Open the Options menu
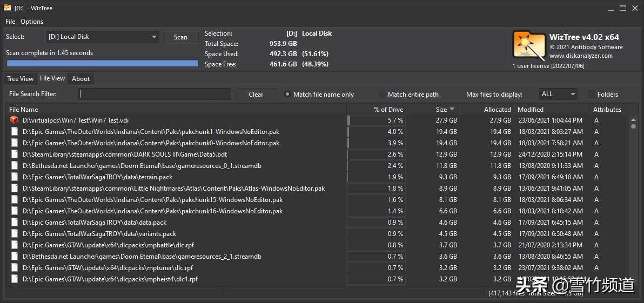The image size is (644, 303). click(x=32, y=22)
